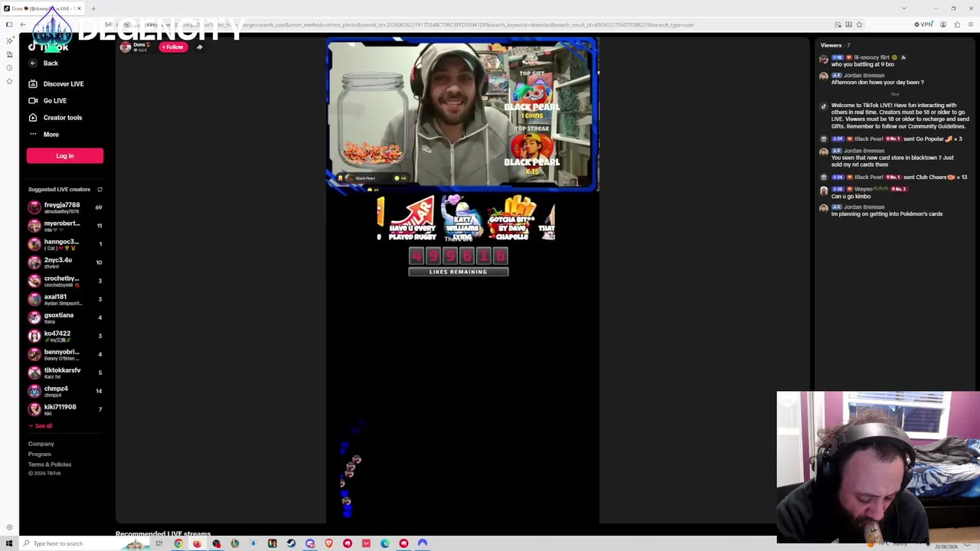Open the Windows Start menu

click(9, 543)
